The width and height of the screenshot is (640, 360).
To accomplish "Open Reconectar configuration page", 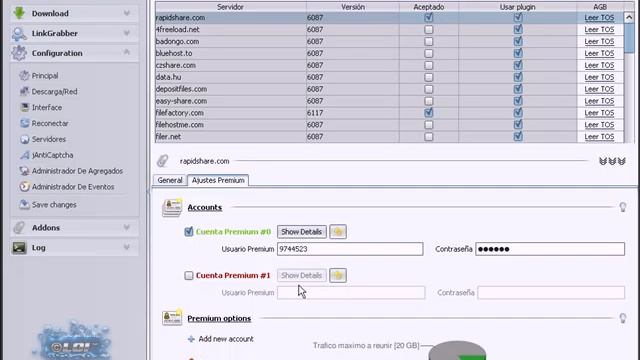I will click(50, 123).
